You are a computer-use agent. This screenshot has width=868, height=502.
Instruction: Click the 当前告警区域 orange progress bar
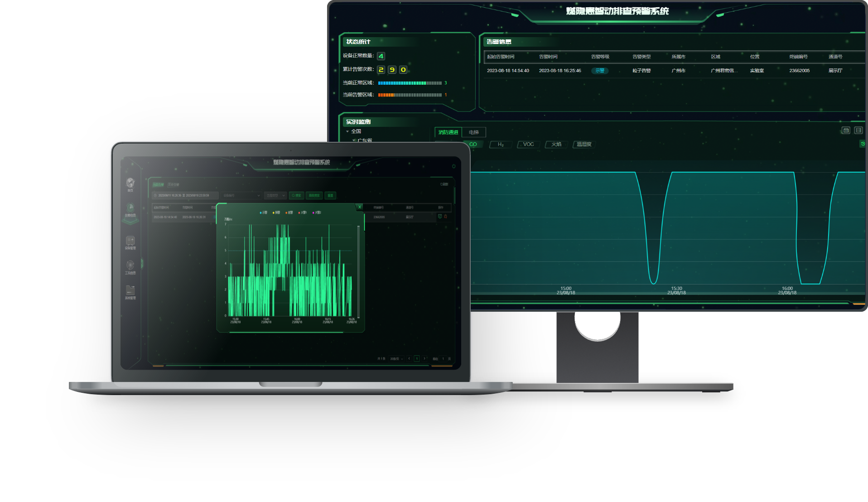pos(410,95)
